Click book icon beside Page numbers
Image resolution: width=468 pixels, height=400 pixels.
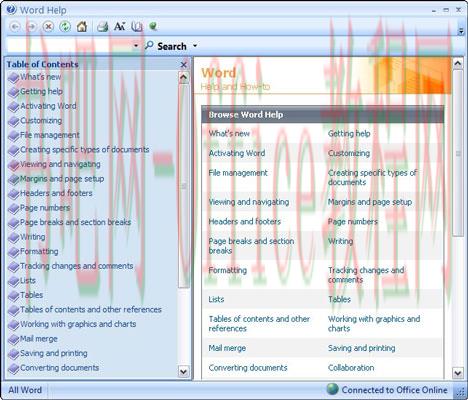(x=14, y=208)
